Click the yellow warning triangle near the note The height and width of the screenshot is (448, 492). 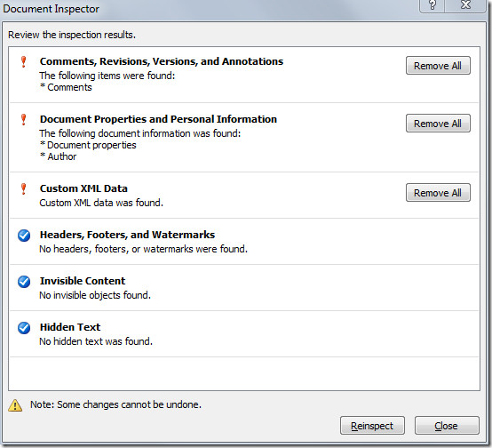[x=15, y=405]
